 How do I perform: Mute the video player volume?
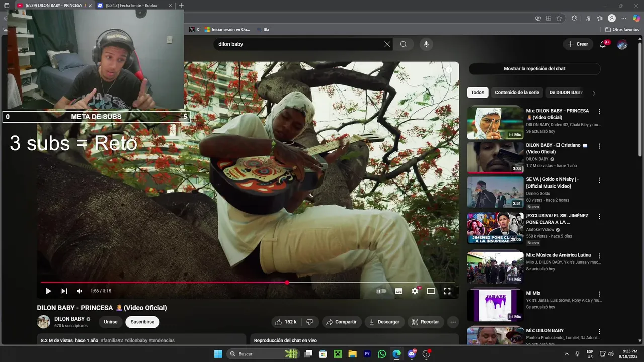pyautogui.click(x=79, y=291)
